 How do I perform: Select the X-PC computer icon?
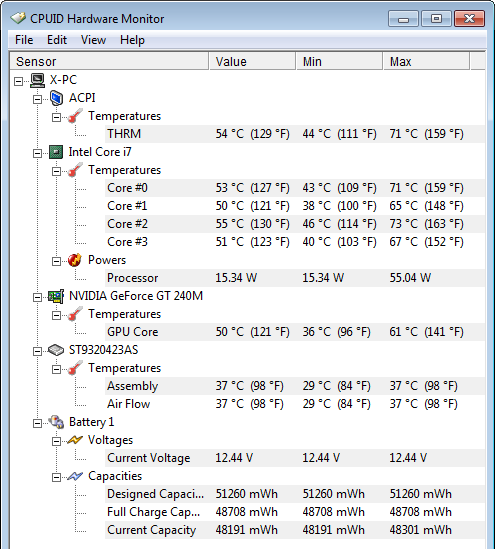[x=37, y=80]
